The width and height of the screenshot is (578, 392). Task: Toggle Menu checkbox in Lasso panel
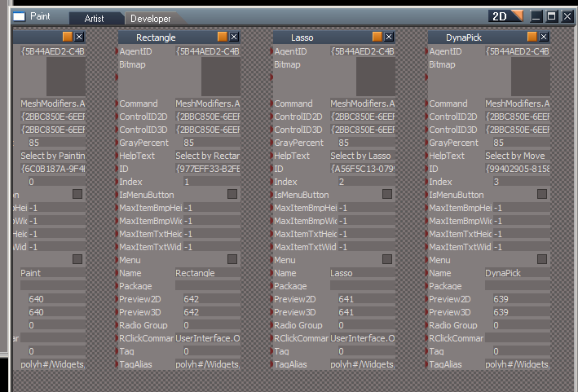387,259
